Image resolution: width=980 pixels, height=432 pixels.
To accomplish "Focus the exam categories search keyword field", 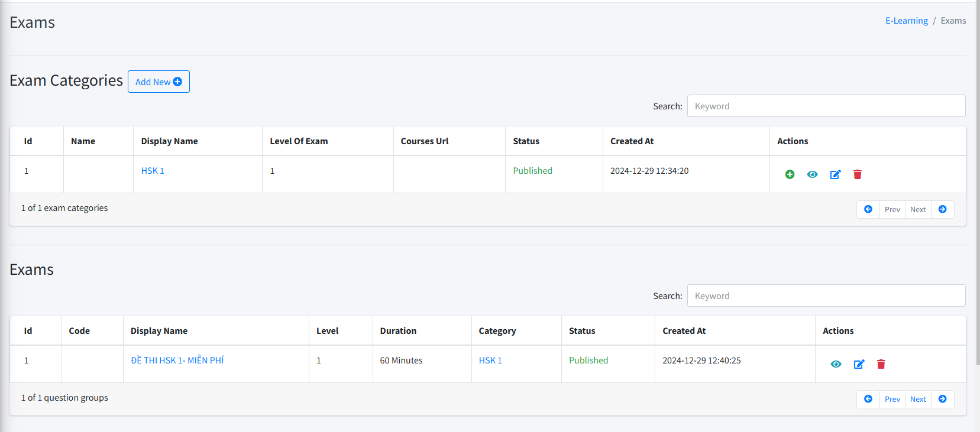I will click(x=826, y=106).
